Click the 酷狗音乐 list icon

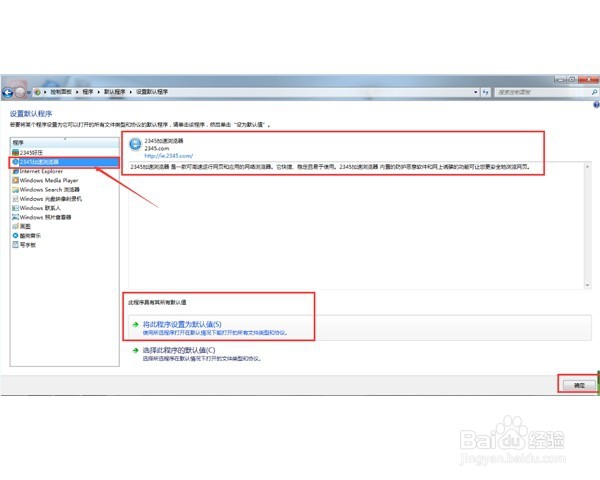[15, 235]
